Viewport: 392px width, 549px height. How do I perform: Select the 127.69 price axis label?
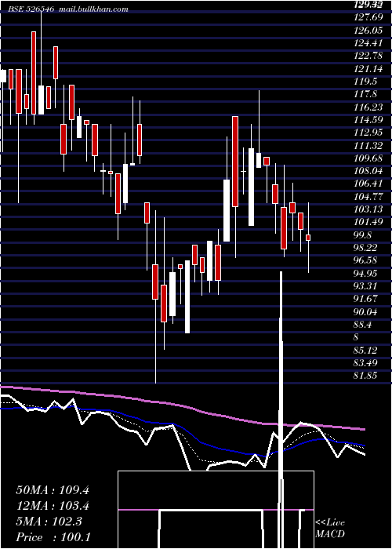click(368, 17)
